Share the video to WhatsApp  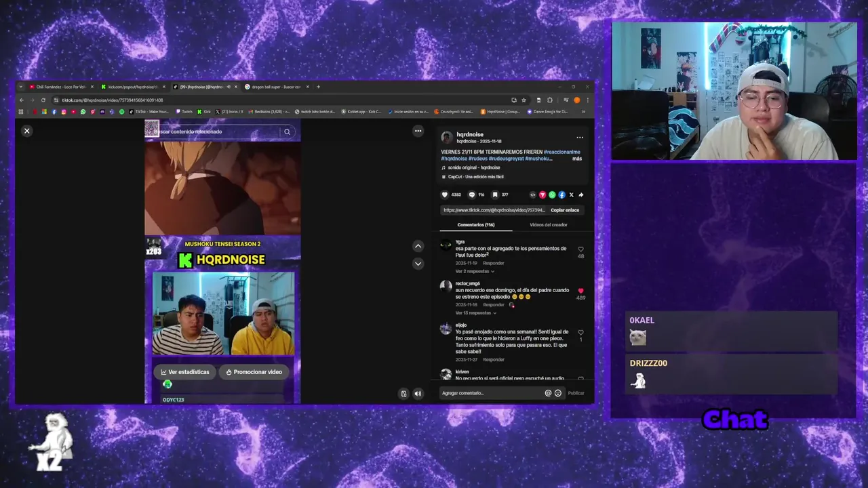click(x=552, y=195)
